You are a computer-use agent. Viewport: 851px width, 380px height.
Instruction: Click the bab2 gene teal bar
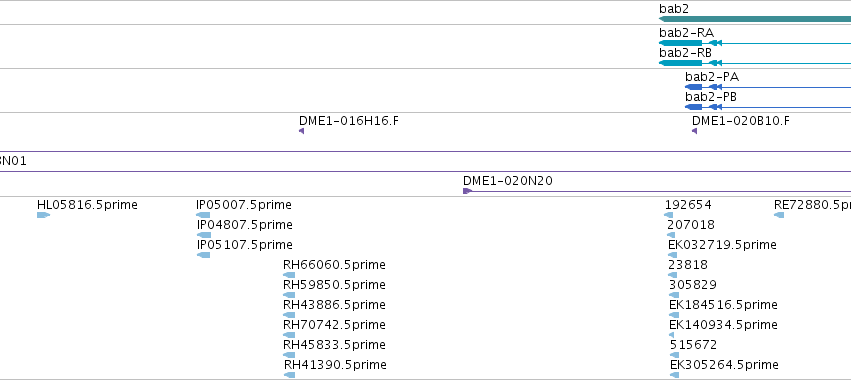pyautogui.click(x=755, y=19)
